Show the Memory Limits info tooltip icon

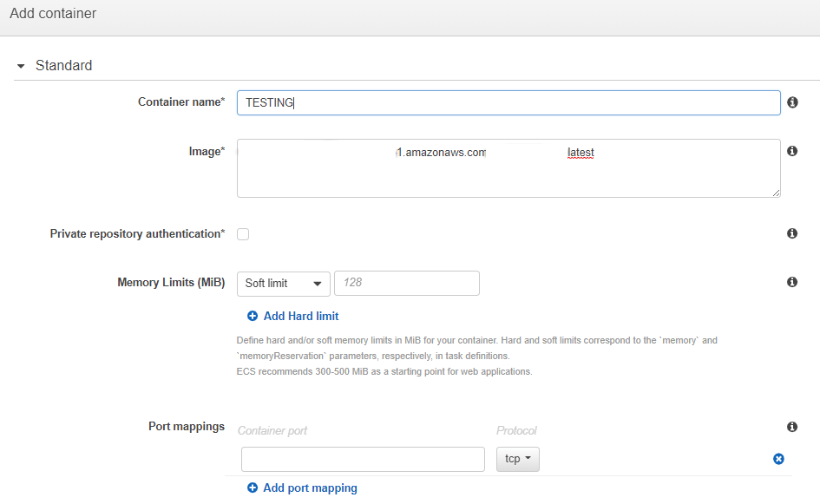[792, 282]
